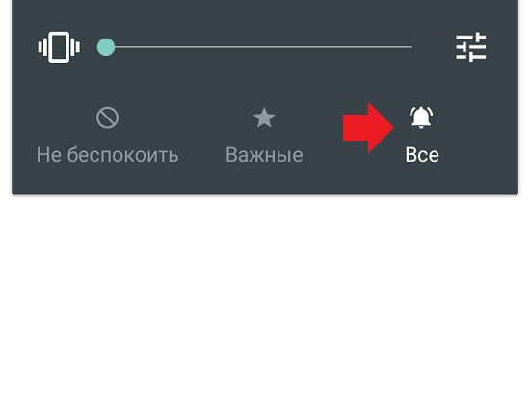The height and width of the screenshot is (420, 530).
Task: Click the red arrow pointing to bell
Action: [368, 128]
